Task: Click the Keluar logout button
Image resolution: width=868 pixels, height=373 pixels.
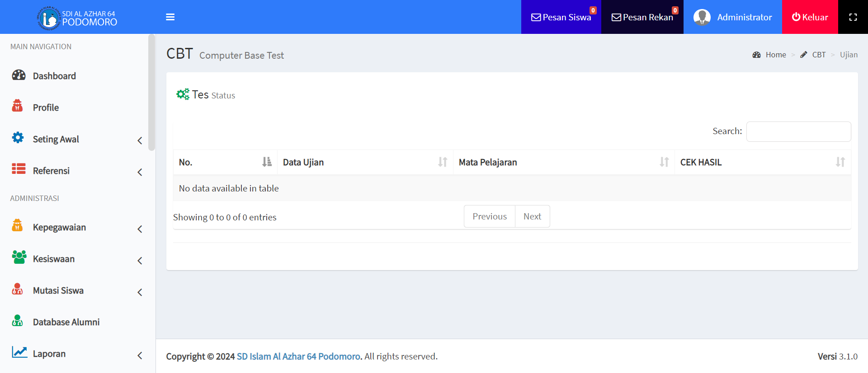Action: tap(810, 17)
